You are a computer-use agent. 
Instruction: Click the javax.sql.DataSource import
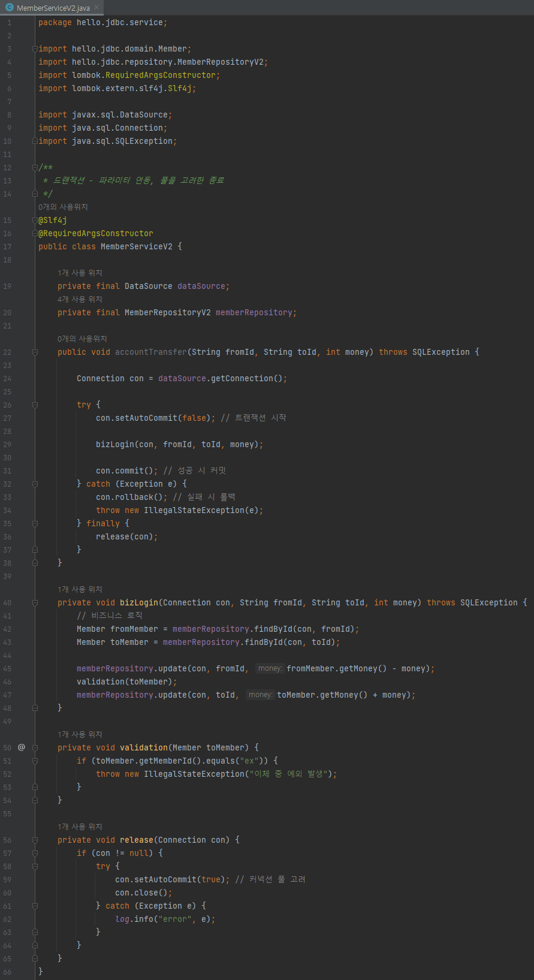pyautogui.click(x=105, y=114)
